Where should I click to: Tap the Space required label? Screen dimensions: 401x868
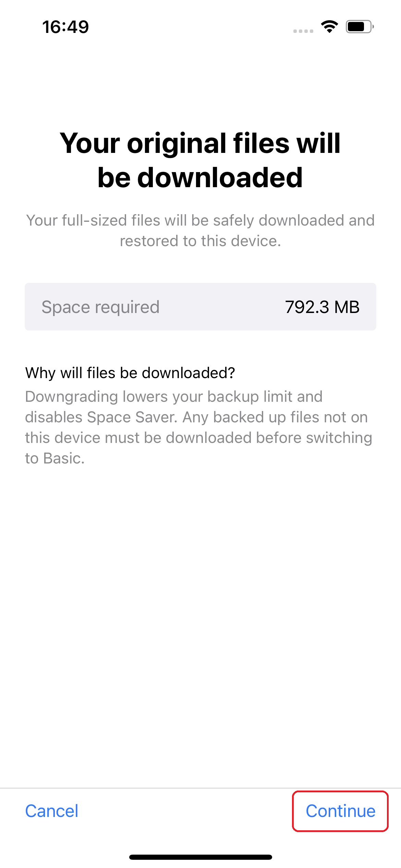point(100,308)
